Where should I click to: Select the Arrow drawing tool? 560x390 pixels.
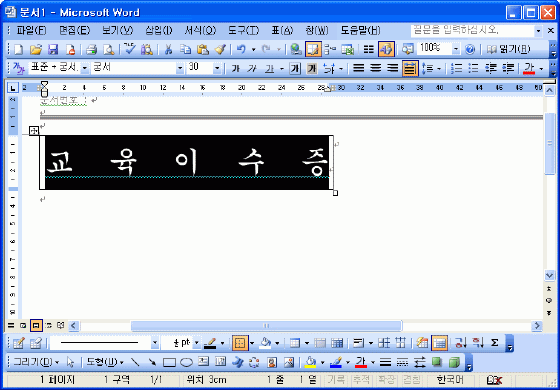(x=152, y=363)
